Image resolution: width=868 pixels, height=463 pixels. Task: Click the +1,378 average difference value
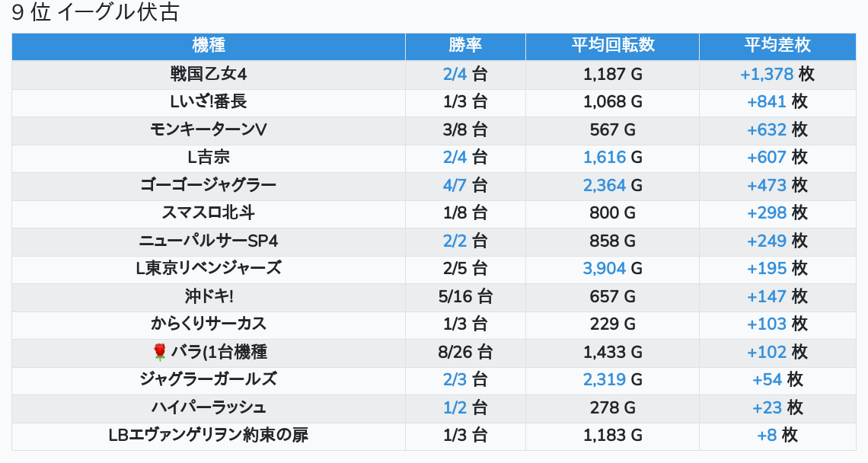pyautogui.click(x=767, y=74)
